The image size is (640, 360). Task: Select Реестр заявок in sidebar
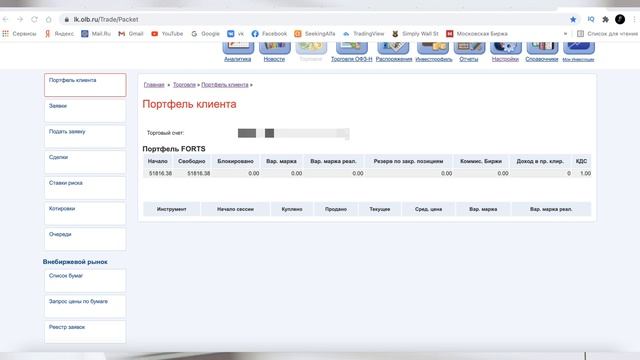pyautogui.click(x=85, y=332)
